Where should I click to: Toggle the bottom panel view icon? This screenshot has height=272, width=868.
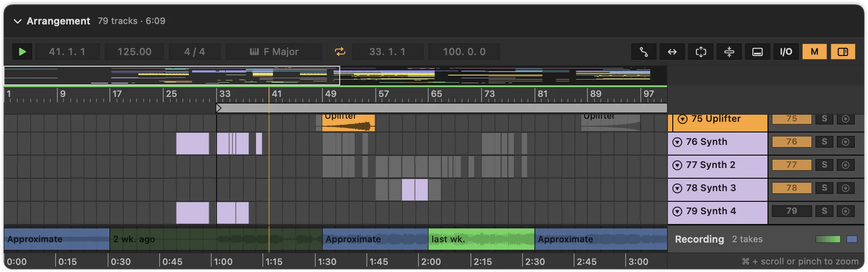[x=757, y=52]
